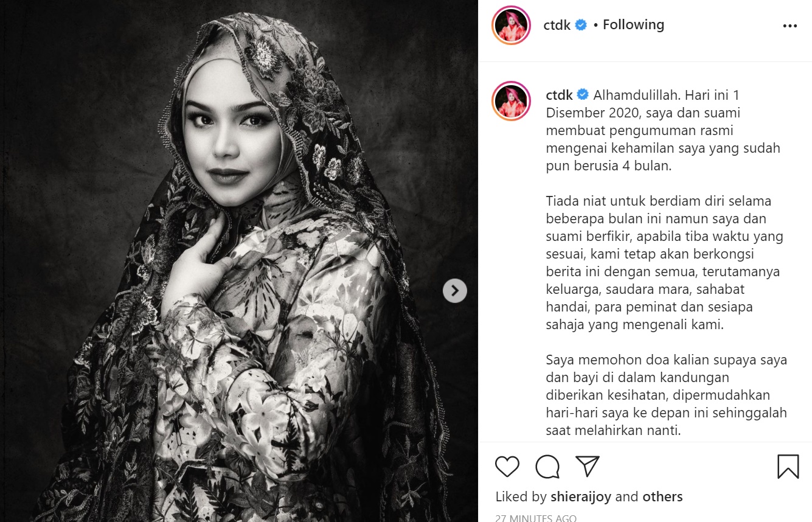Open the three-dot more options menu
The width and height of the screenshot is (812, 522).
click(789, 26)
